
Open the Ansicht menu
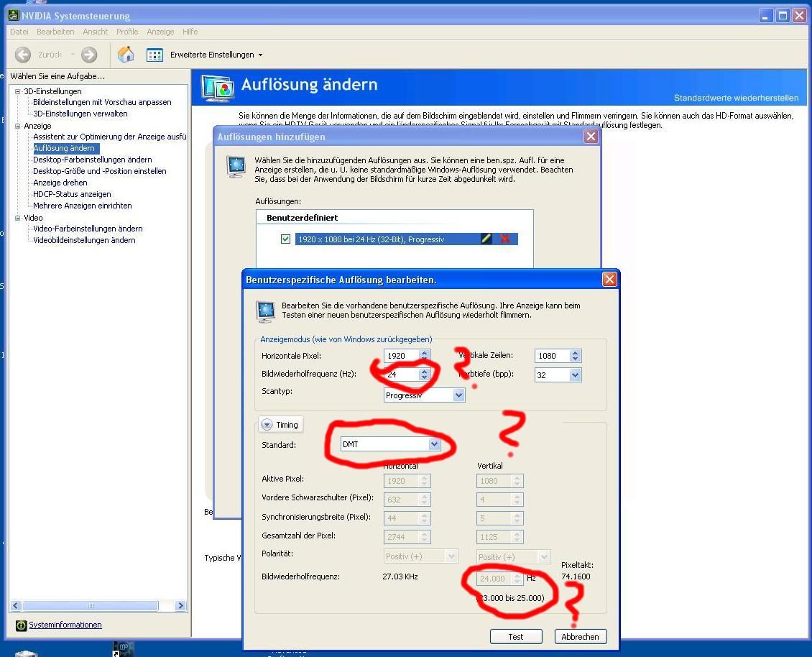pyautogui.click(x=96, y=32)
